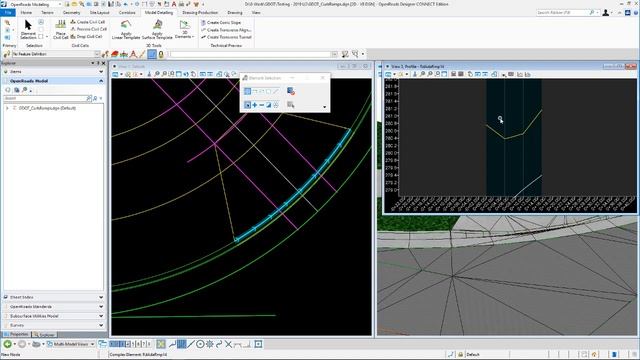Image resolution: width=640 pixels, height=360 pixels.
Task: Expand the Sheet Index section
Action: point(101,297)
